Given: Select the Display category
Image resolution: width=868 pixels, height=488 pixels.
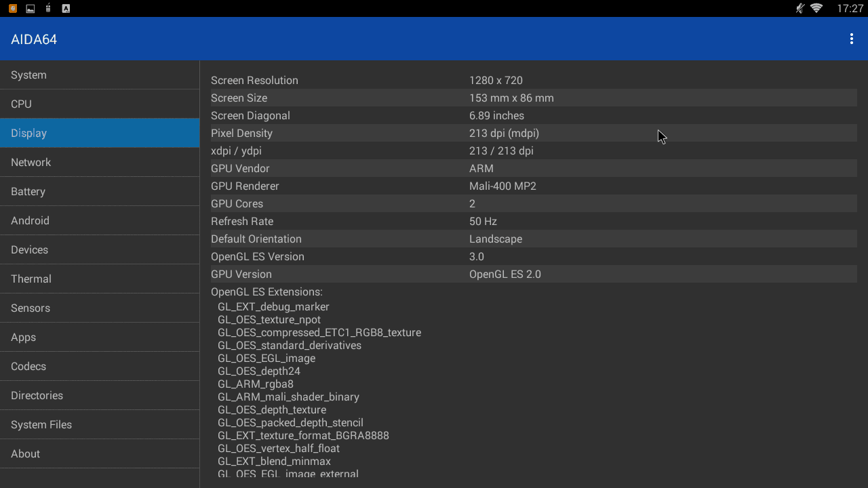Looking at the screenshot, I should tap(100, 134).
